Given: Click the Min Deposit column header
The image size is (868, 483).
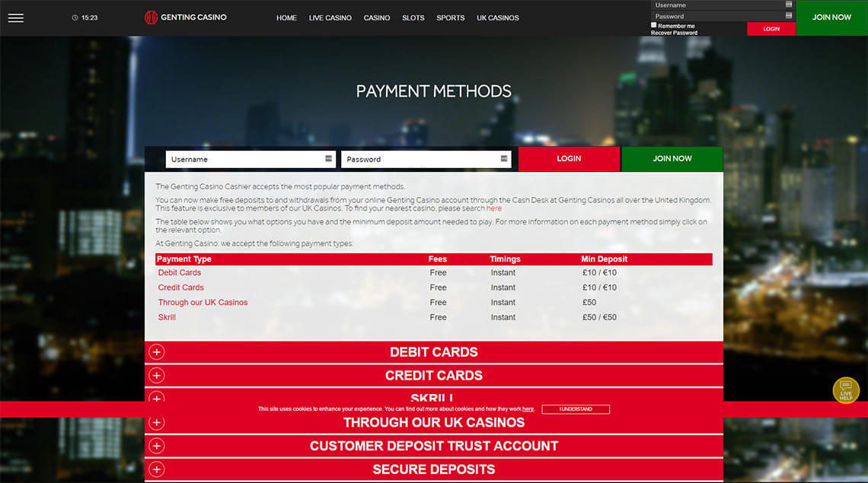Looking at the screenshot, I should (x=604, y=259).
